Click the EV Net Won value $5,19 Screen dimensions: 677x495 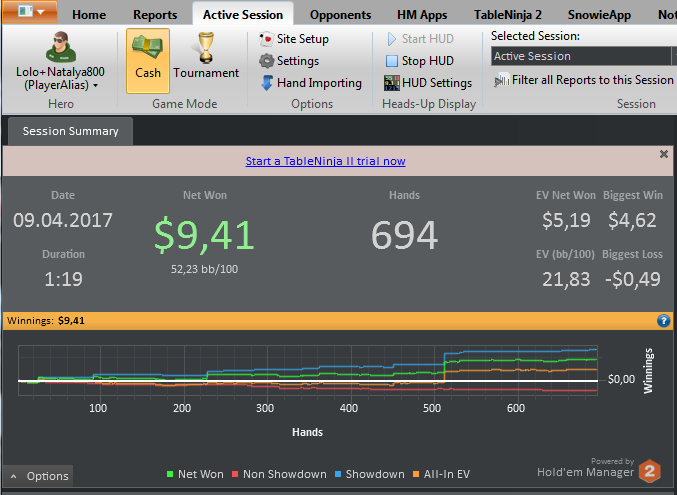pyautogui.click(x=566, y=220)
